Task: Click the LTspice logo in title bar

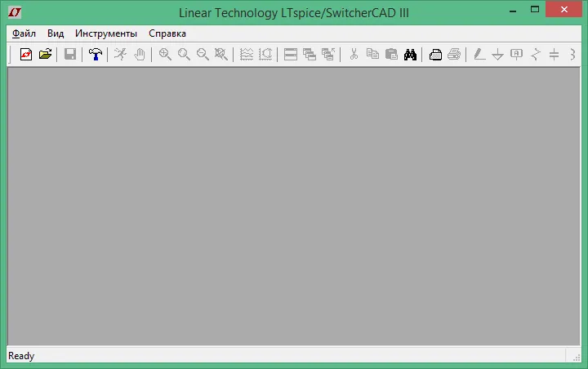Action: tap(15, 12)
